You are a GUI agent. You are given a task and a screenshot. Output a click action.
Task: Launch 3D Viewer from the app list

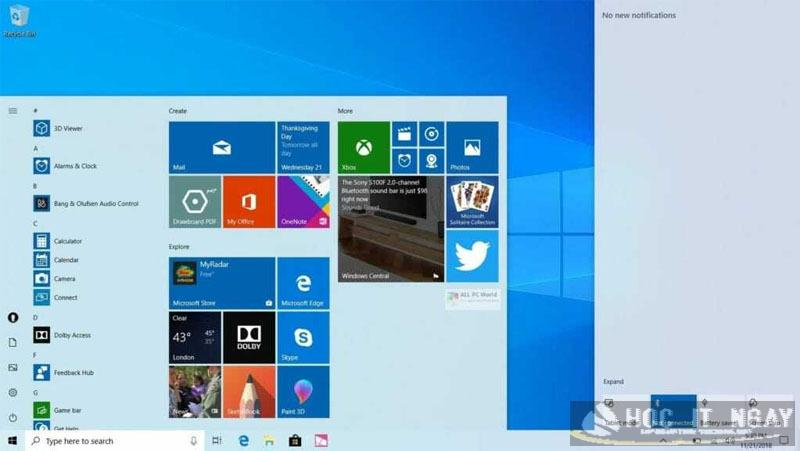[x=58, y=128]
